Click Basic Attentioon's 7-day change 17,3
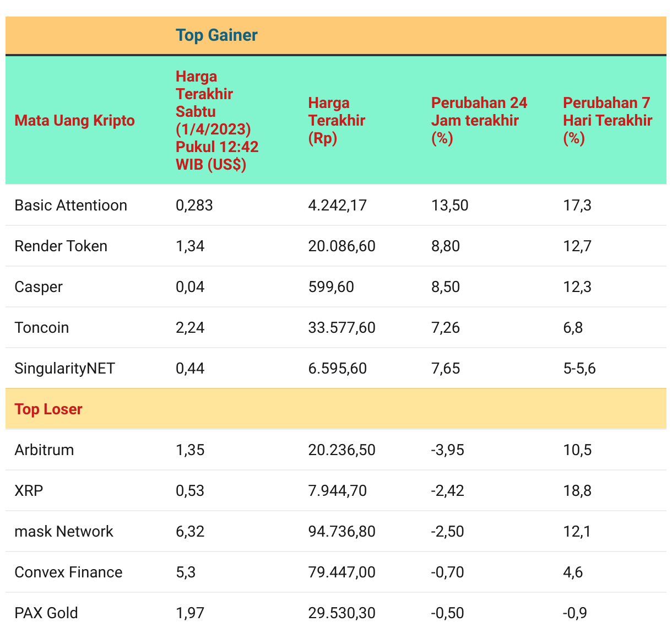The image size is (672, 638). pos(577,206)
